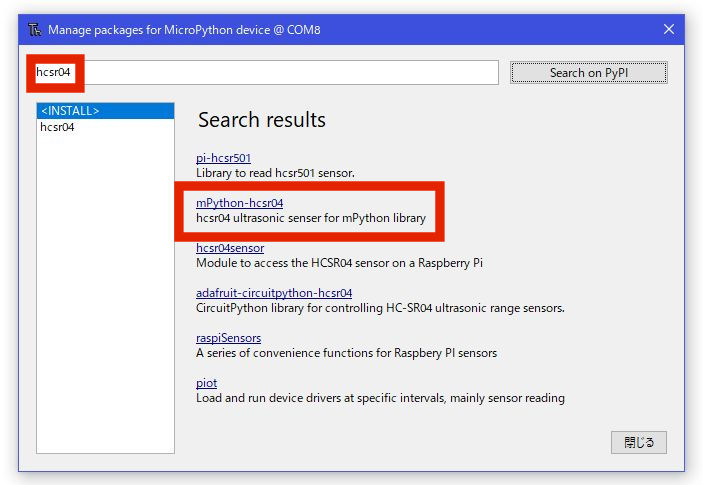Click the text 'A series of convenience functions for Raspbery PI sensors'
This screenshot has width=703, height=485.
(x=346, y=353)
